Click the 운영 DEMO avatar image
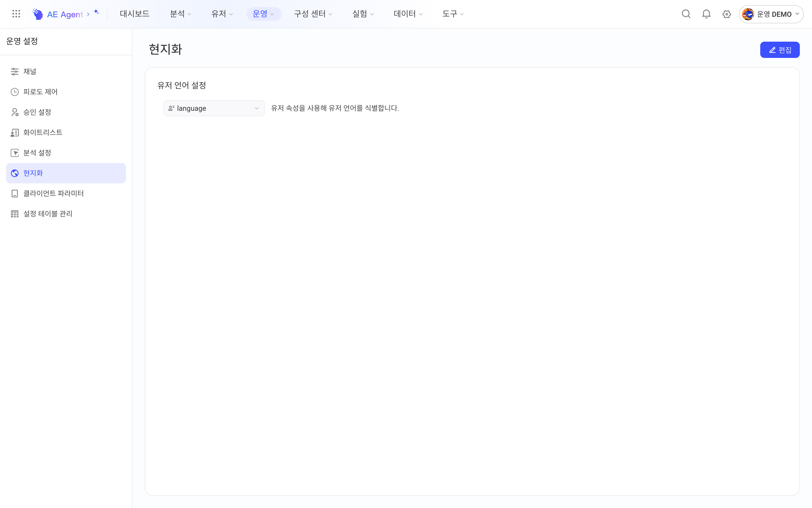The width and height of the screenshot is (812, 508). 748,14
